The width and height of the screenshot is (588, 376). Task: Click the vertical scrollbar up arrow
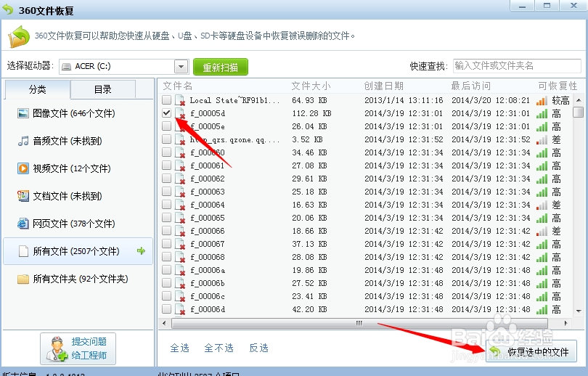[x=579, y=100]
